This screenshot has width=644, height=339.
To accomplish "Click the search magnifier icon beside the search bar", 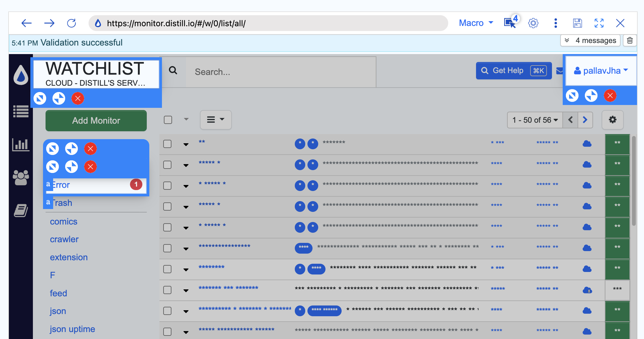I will tap(173, 70).
